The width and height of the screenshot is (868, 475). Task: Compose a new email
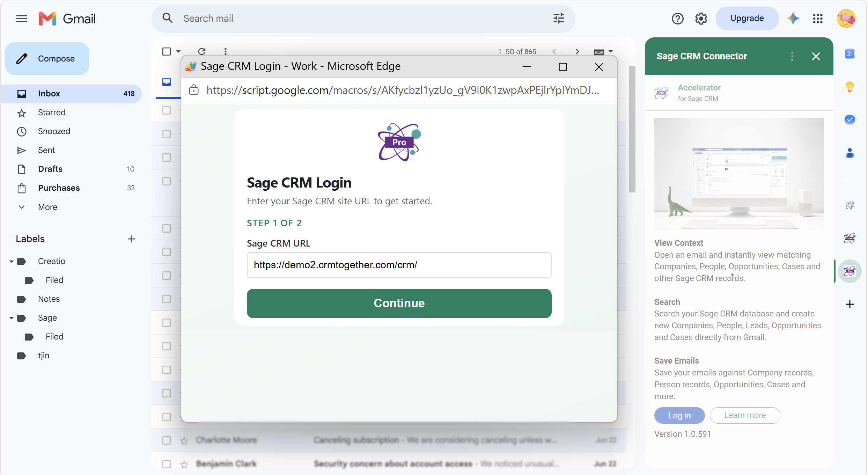(47, 58)
